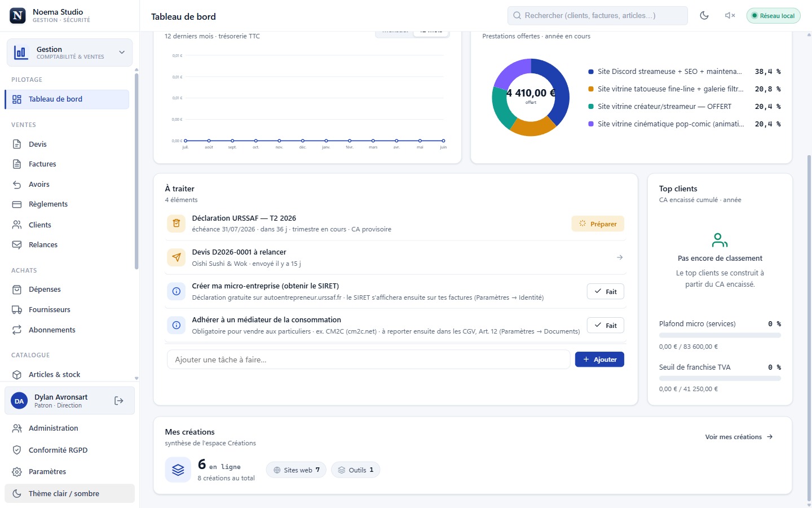Click the Noema Studio logo icon
This screenshot has height=508, width=812.
click(18, 16)
